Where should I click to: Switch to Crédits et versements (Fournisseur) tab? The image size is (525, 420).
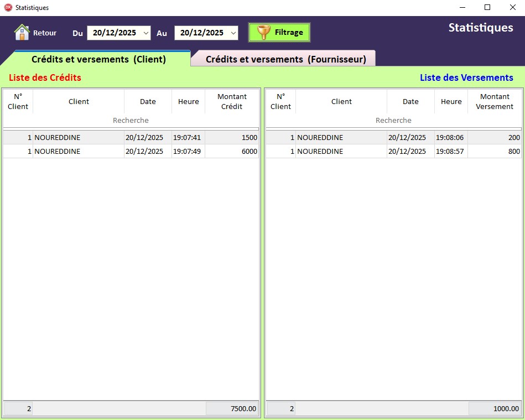pos(285,59)
